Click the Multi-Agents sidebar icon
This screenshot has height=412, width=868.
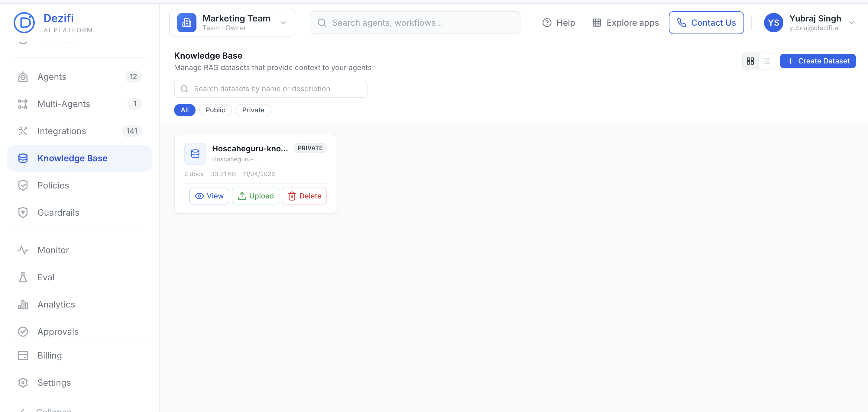pos(23,104)
